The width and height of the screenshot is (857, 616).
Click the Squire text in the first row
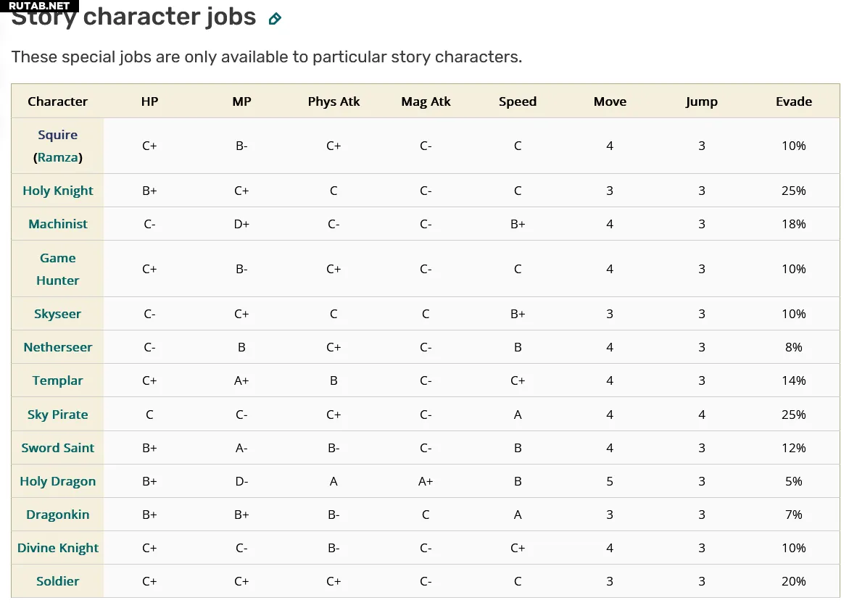[58, 135]
